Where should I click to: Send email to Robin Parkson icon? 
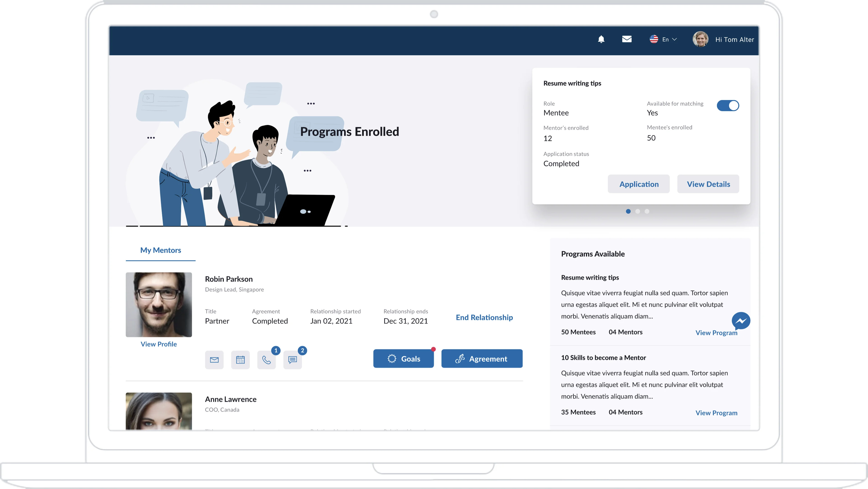[214, 360]
